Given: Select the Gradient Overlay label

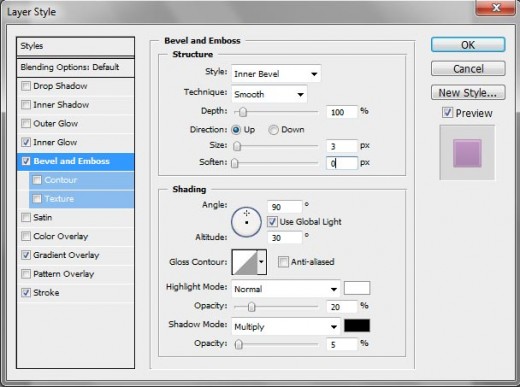Looking at the screenshot, I should tap(66, 255).
